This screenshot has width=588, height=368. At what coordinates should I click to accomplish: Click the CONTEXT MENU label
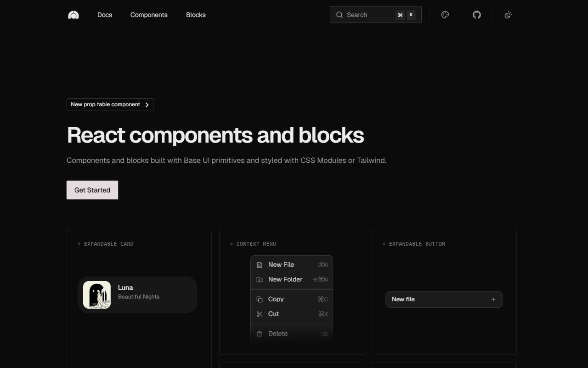pyautogui.click(x=256, y=244)
